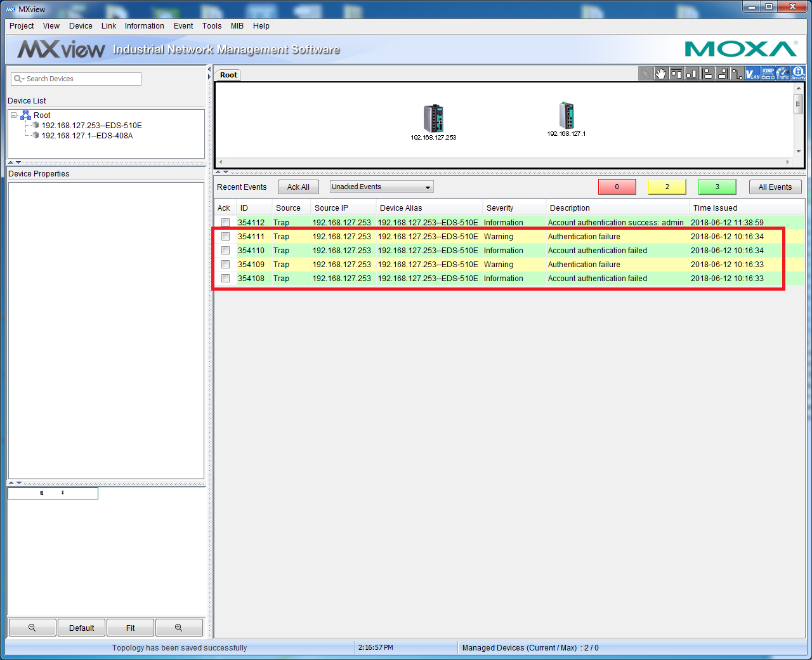Open the Unacked Events filter dropdown
The width and height of the screenshot is (812, 660).
click(382, 187)
